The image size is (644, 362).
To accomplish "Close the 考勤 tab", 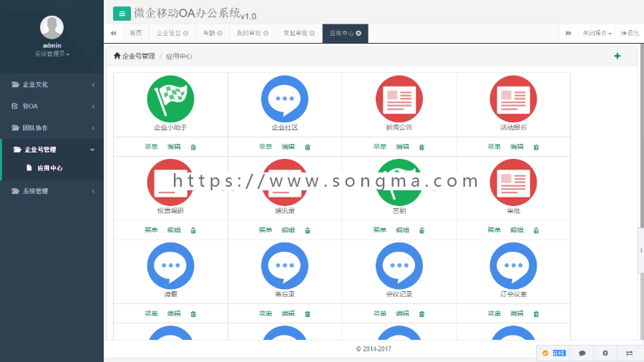I will (x=220, y=33).
